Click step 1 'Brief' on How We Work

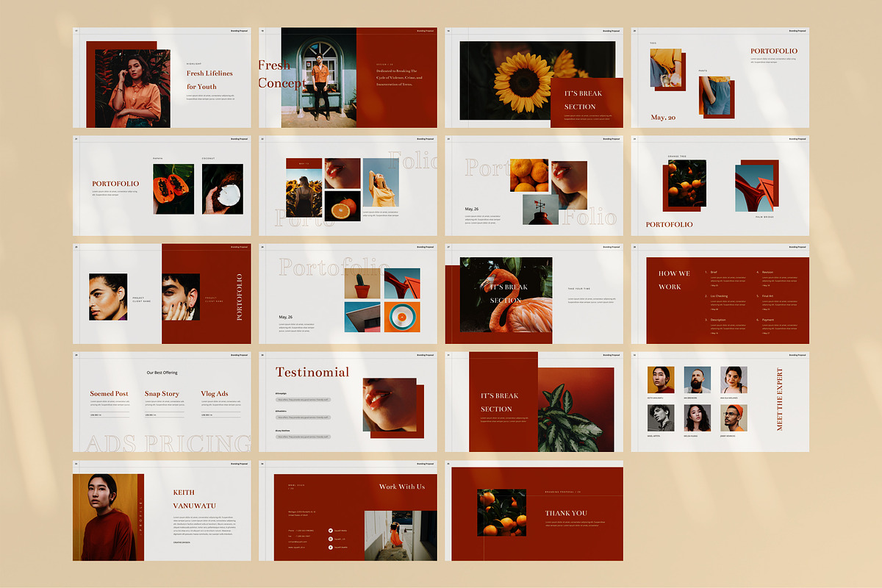coord(714,272)
